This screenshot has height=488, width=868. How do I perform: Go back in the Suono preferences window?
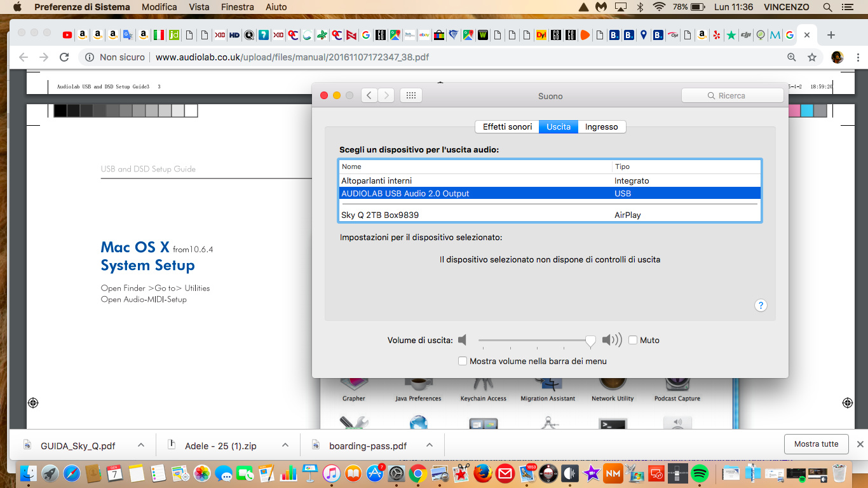tap(369, 95)
